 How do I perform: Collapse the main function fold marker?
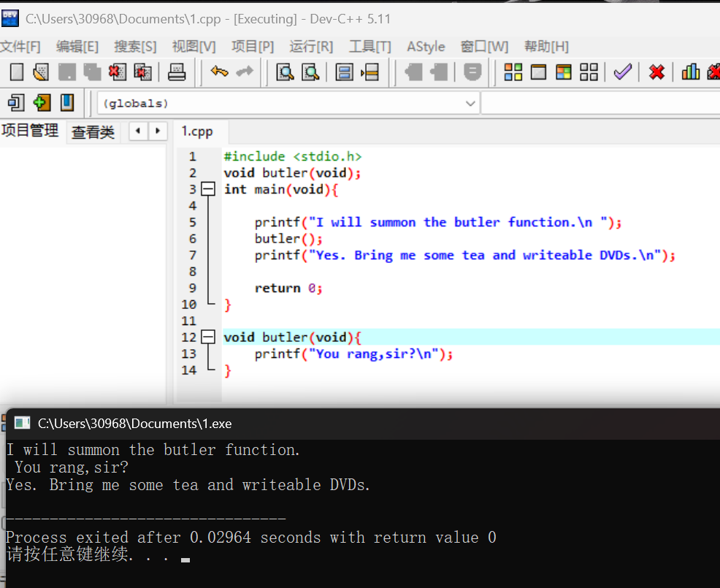tap(208, 188)
